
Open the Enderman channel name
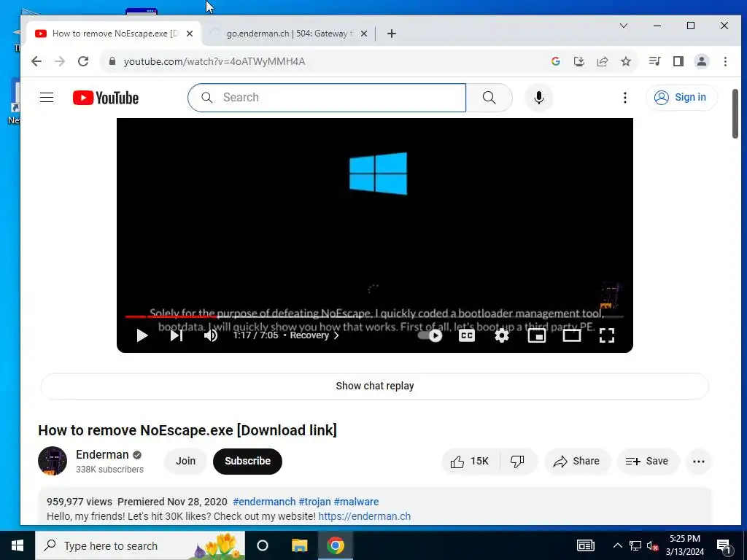point(102,454)
